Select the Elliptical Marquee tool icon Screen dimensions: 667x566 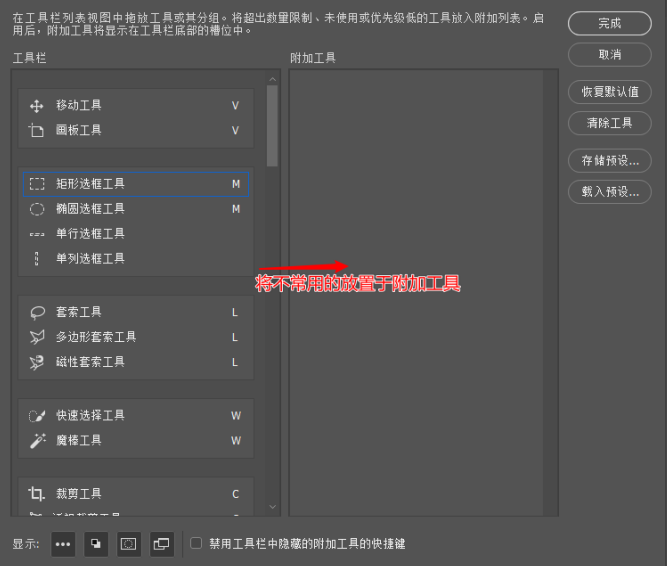coord(37,209)
